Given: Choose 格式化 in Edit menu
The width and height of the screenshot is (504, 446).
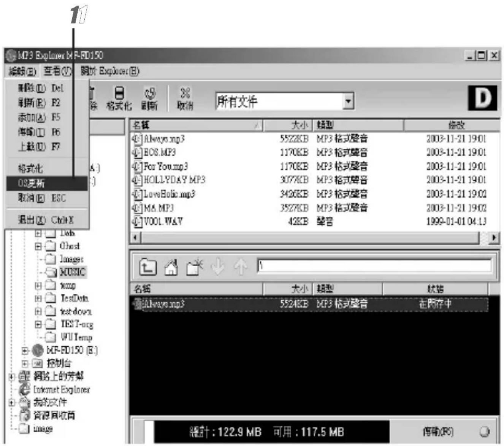Looking at the screenshot, I should [47, 168].
